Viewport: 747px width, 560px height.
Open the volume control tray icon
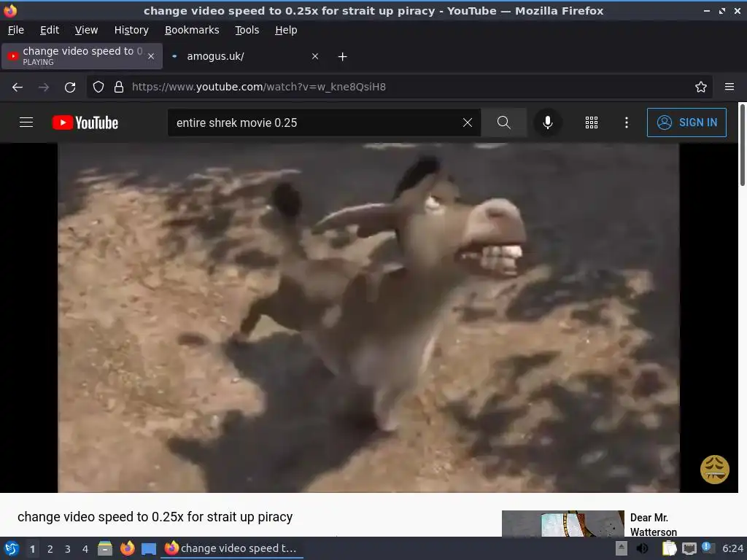coord(642,548)
